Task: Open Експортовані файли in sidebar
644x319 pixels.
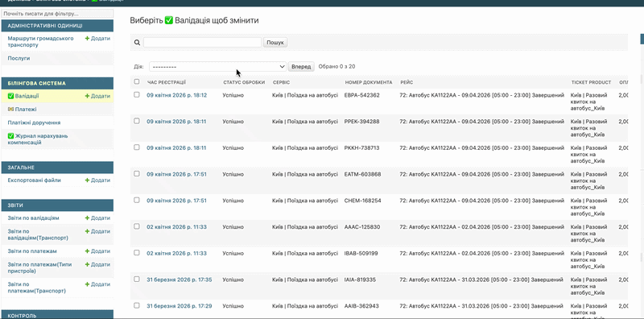Action: click(x=34, y=180)
